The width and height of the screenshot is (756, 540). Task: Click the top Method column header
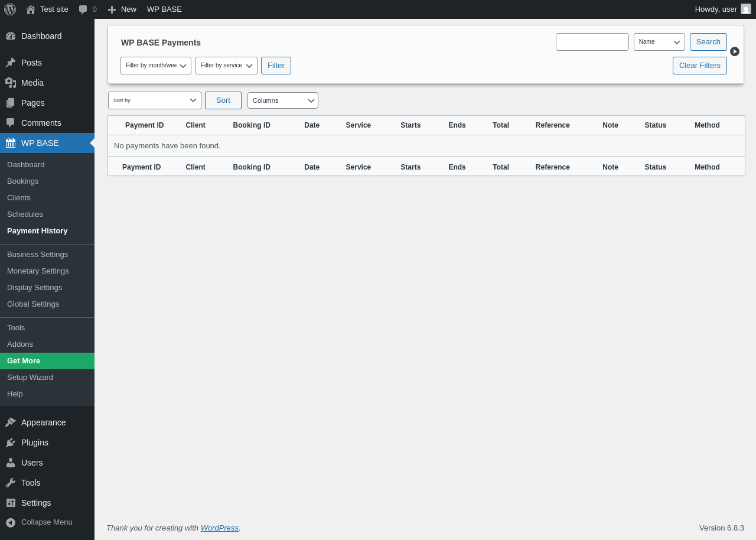pos(707,125)
